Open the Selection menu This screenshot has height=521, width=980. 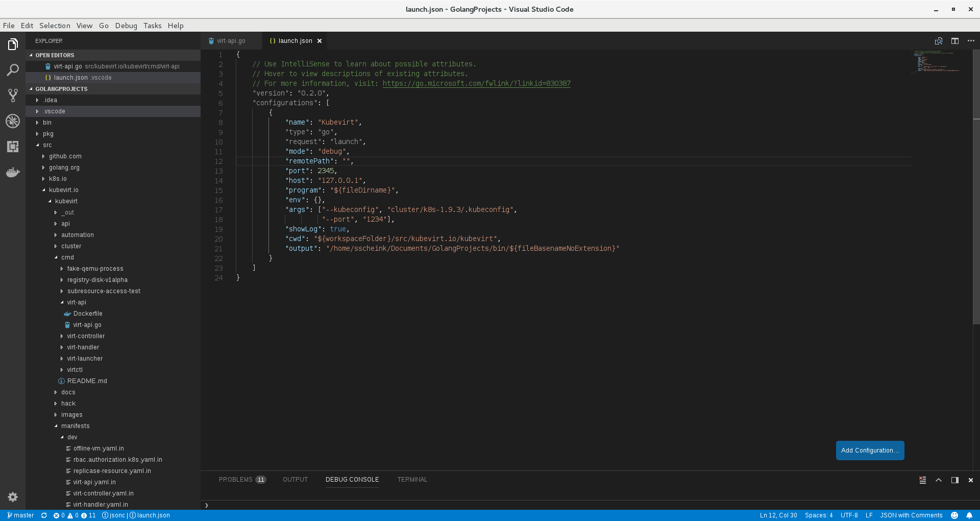point(55,26)
